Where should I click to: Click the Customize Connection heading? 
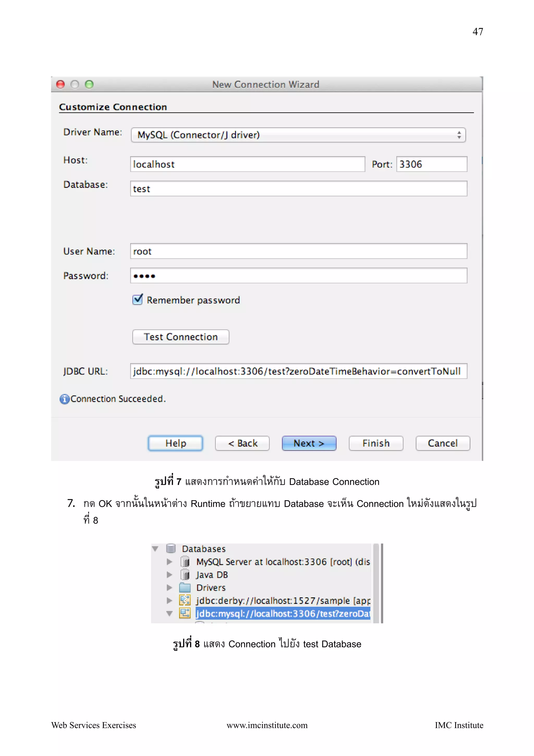[x=113, y=107]
